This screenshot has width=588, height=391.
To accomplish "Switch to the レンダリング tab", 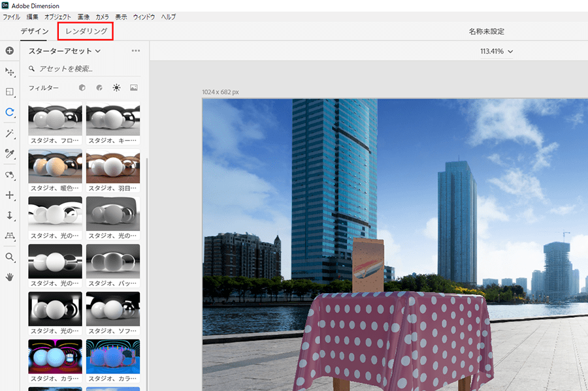I will tap(86, 31).
